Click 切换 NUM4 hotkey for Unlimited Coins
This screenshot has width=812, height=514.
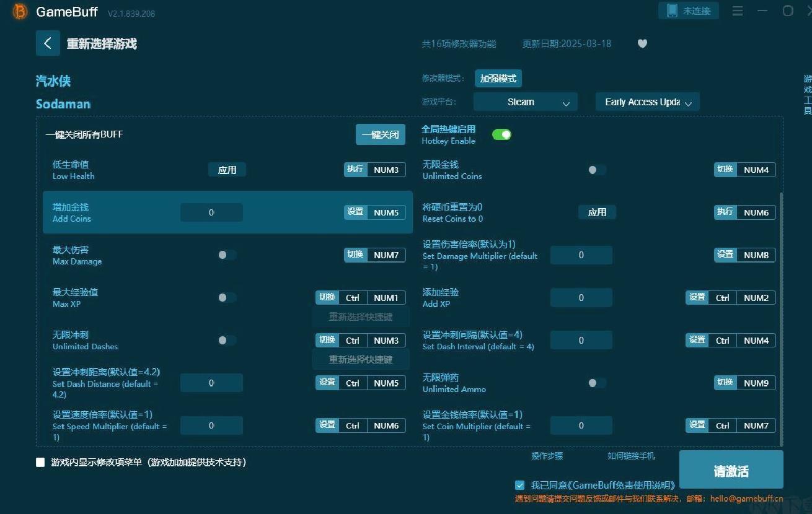744,170
